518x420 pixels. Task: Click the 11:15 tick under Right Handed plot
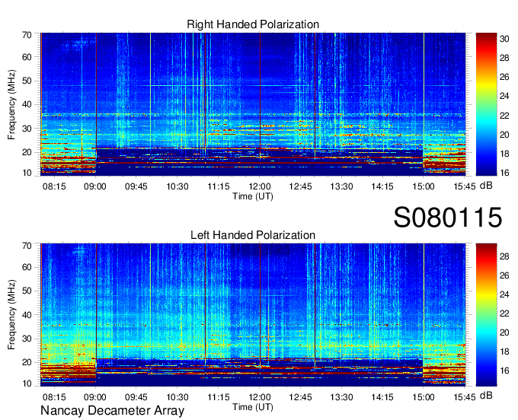[x=219, y=186]
